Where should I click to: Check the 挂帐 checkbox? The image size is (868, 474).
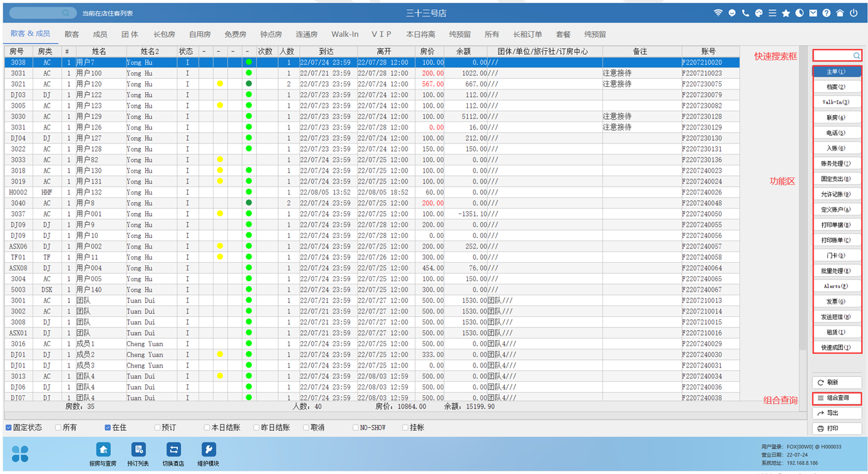tap(405, 428)
